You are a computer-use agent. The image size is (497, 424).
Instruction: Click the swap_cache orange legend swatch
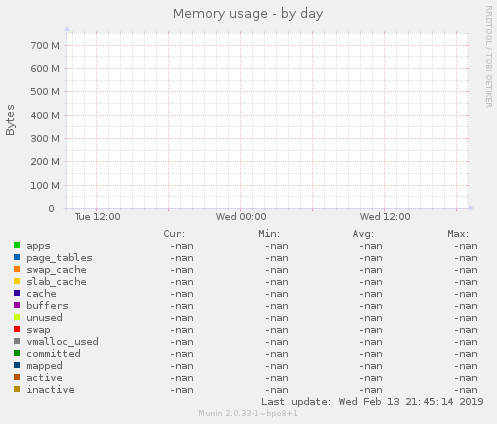17,269
